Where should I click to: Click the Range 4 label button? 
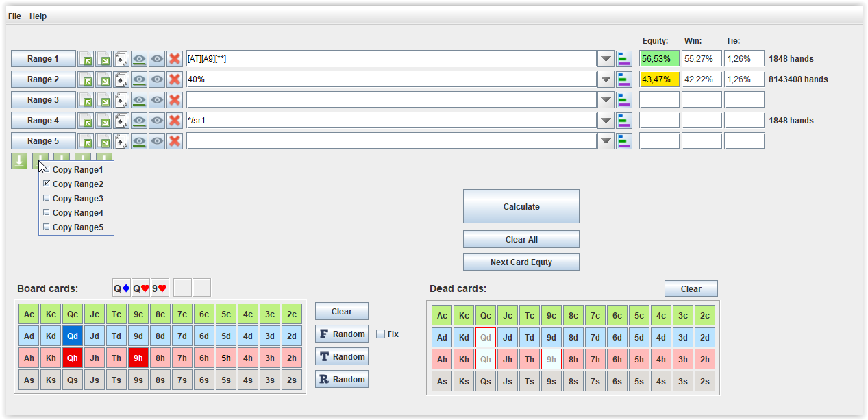[x=43, y=121]
